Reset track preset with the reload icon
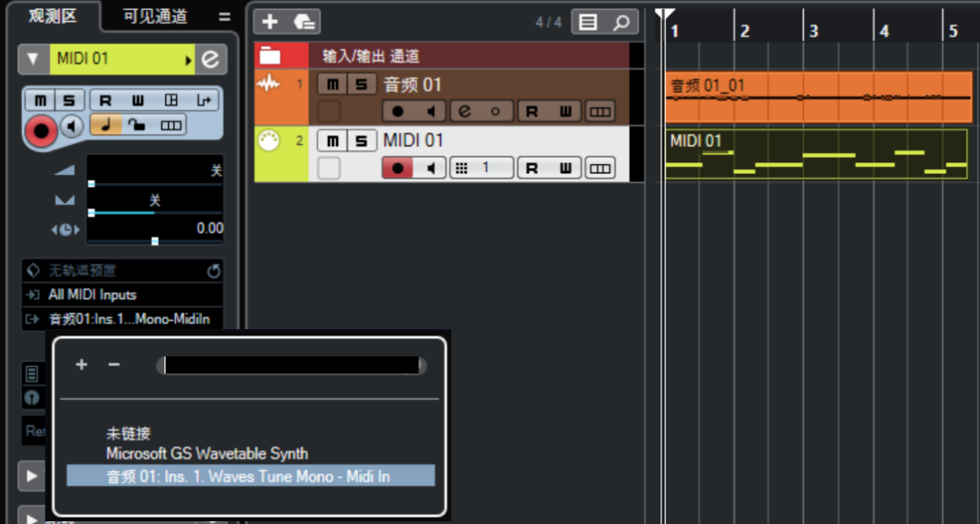 [x=214, y=270]
